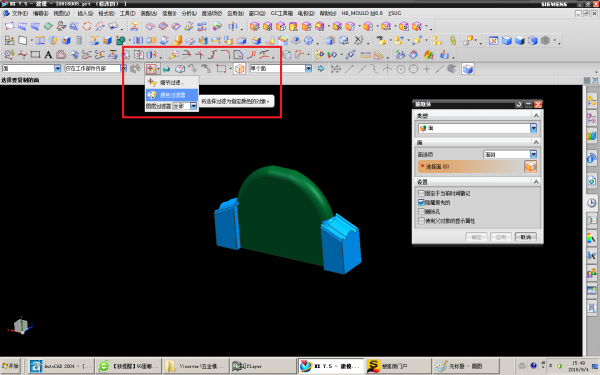
Task: Click the green undo arrow icon
Action: pos(166,69)
